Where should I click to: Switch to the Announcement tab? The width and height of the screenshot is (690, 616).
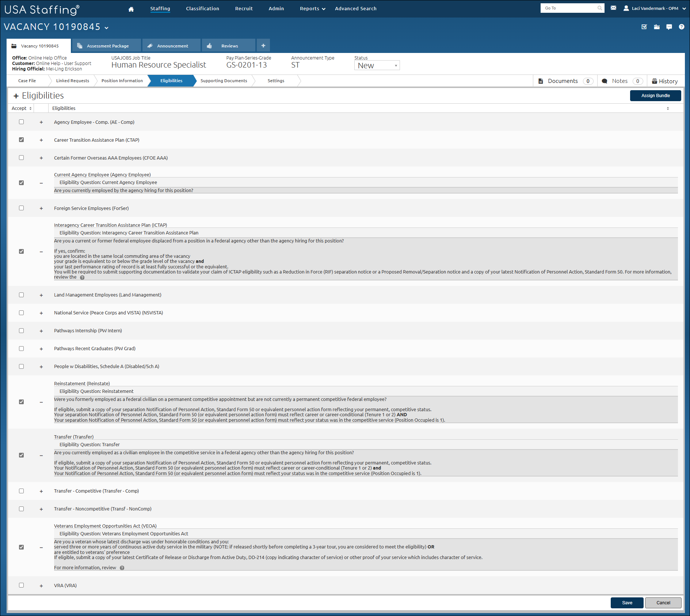[171, 46]
